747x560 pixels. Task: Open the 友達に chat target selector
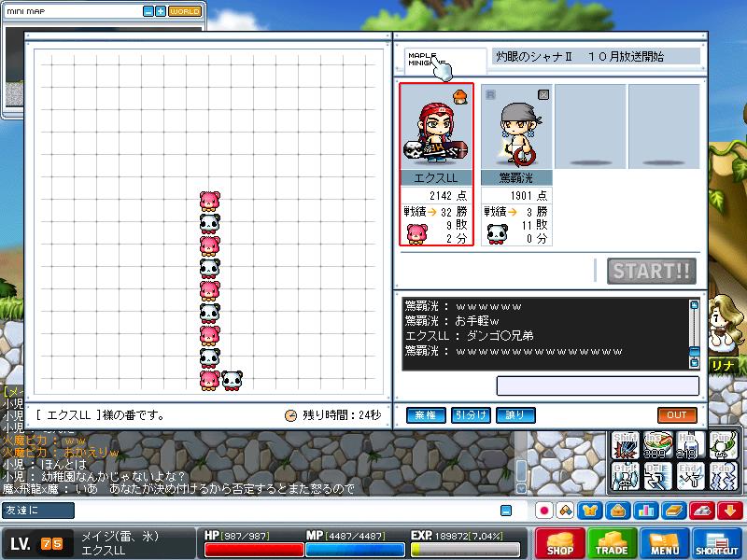[38, 510]
